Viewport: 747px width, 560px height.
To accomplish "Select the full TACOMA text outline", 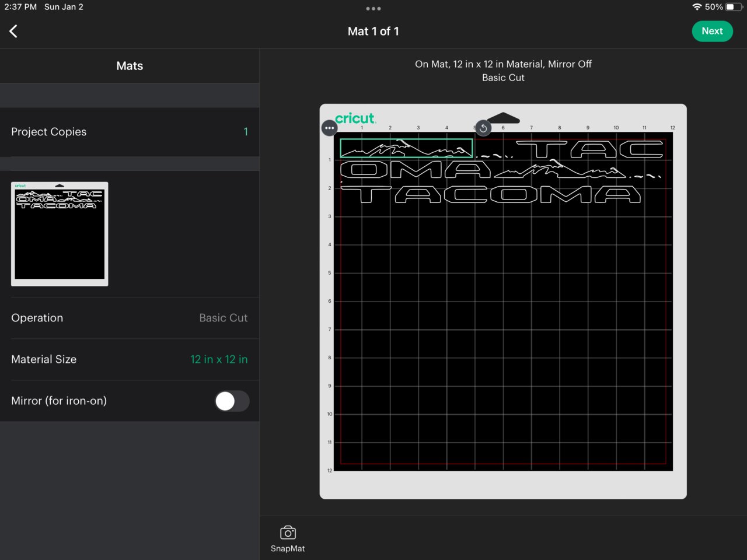I will [x=491, y=194].
